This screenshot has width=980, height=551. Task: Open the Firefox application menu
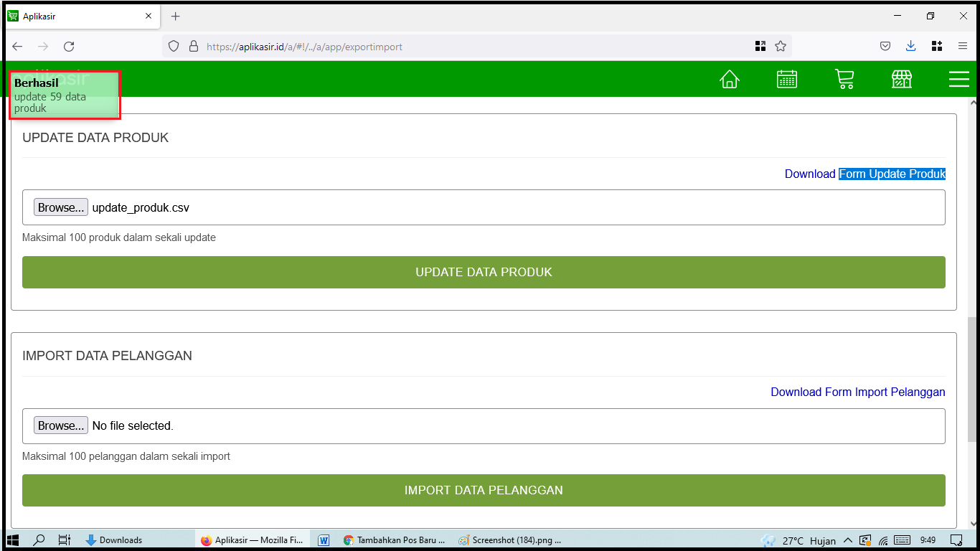[x=963, y=45]
